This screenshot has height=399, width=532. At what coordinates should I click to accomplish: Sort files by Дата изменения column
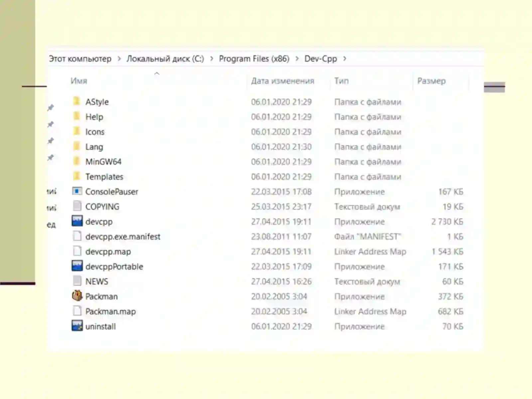(x=283, y=81)
